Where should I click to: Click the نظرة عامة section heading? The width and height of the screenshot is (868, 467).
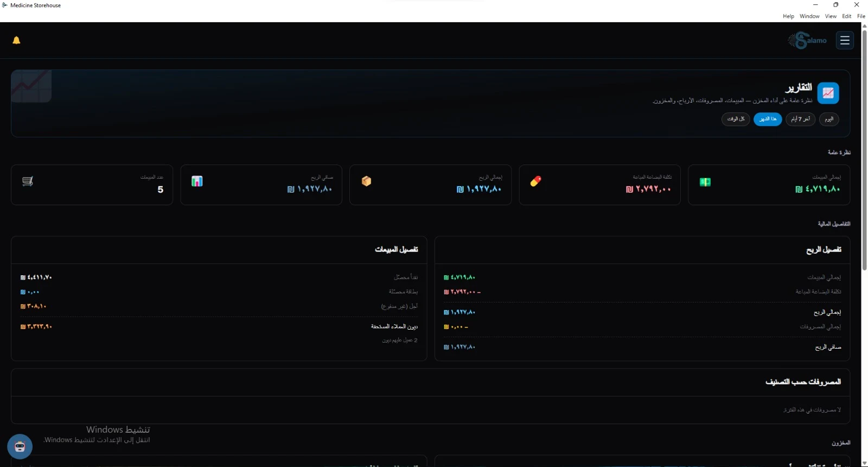click(839, 153)
